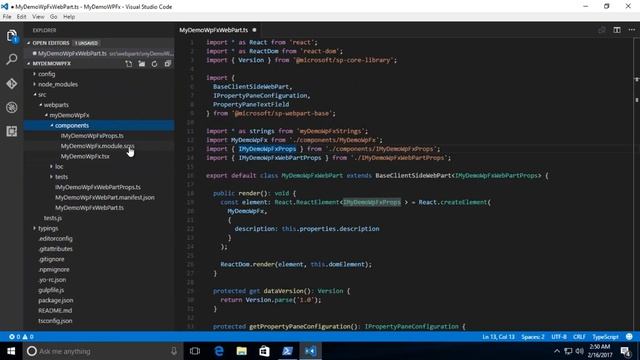Screen dimensions: 640x360
Task: Click Ln 13, Col 13 in status bar
Action: click(498, 337)
